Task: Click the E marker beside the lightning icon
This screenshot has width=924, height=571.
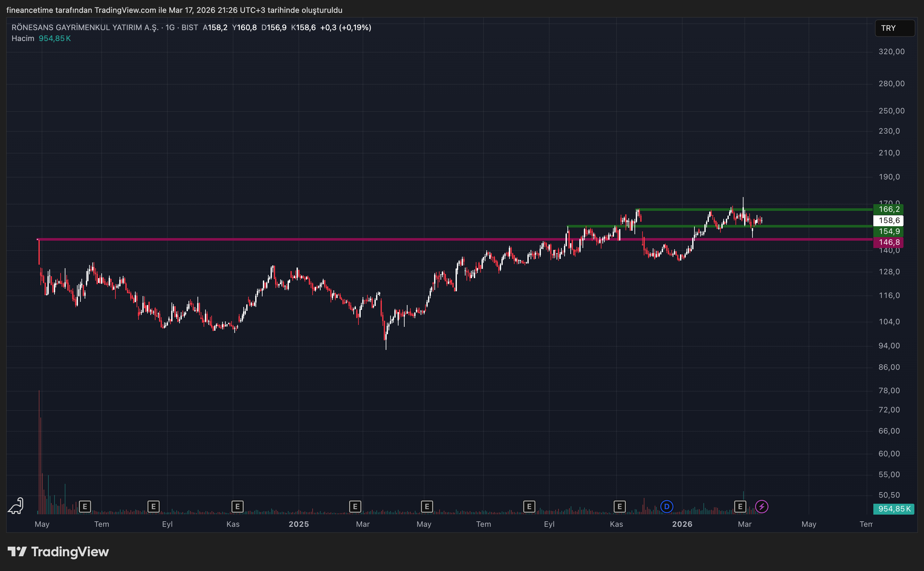Action: coord(740,506)
